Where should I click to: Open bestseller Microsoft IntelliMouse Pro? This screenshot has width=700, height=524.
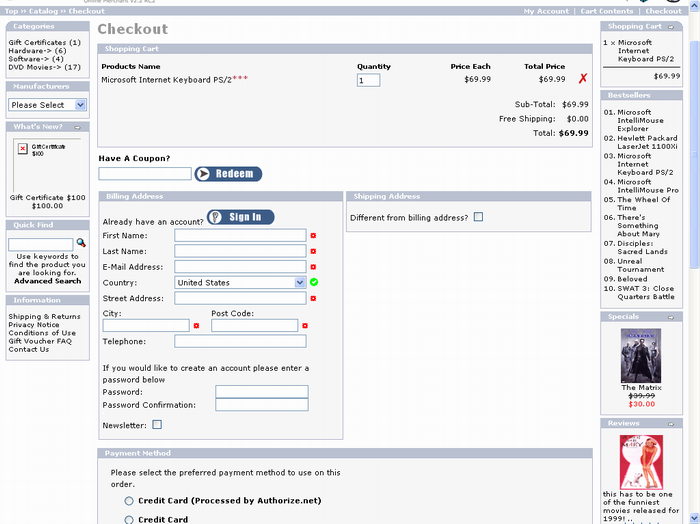[648, 186]
